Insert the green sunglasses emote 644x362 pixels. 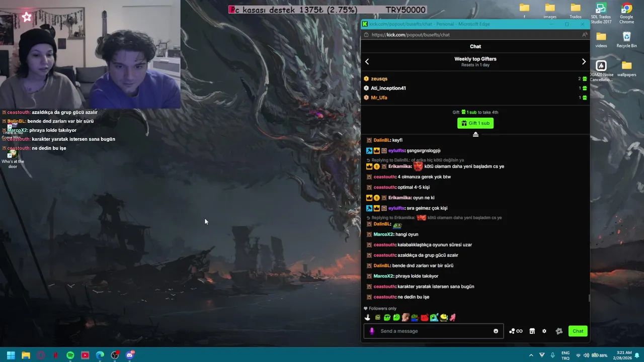(x=387, y=317)
